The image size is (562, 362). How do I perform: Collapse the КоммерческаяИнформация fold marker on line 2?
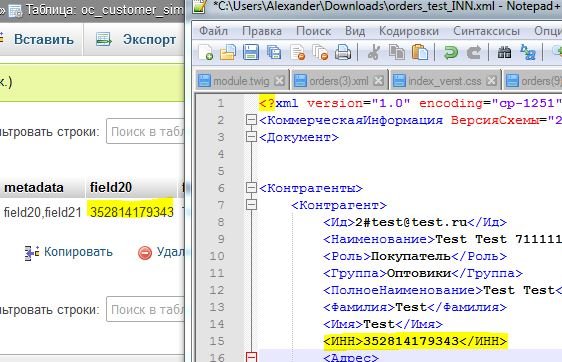pos(252,120)
